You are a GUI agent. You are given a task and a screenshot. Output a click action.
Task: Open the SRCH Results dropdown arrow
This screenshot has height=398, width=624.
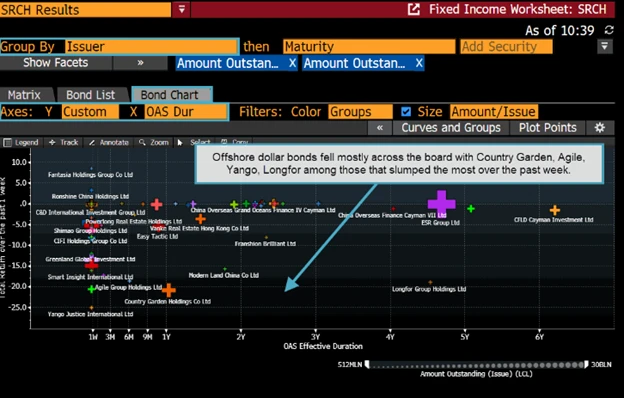[181, 9]
